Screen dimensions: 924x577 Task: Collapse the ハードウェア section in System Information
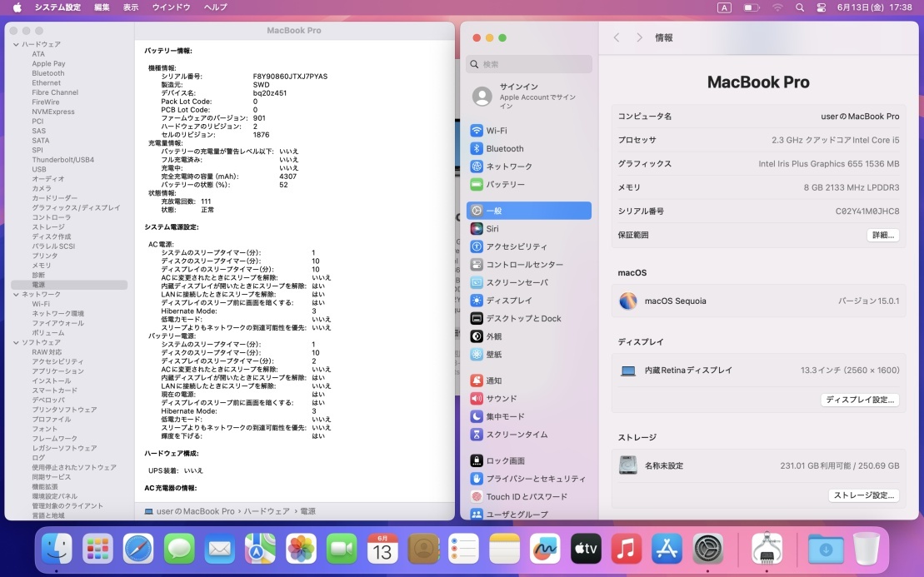click(x=14, y=44)
